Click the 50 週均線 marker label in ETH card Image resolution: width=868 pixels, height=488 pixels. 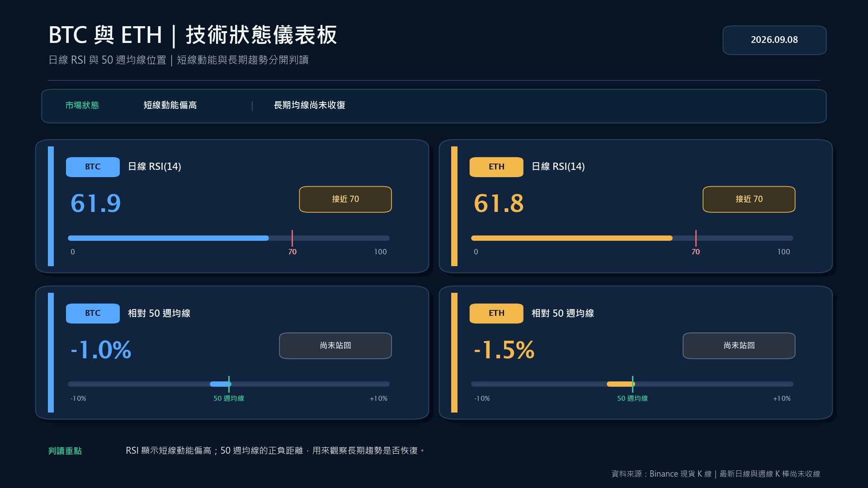[x=632, y=399]
